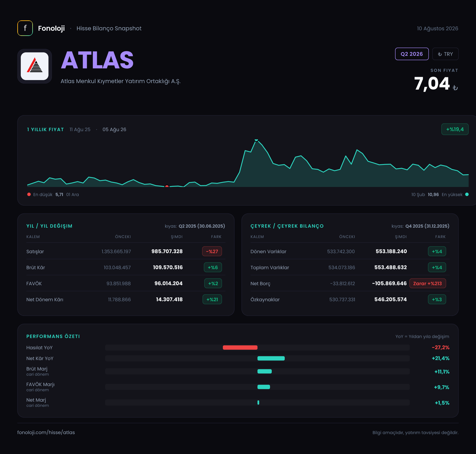Click the FAVÖK value 96.014.204
Image resolution: width=476 pixels, height=454 pixels.
pyautogui.click(x=168, y=283)
